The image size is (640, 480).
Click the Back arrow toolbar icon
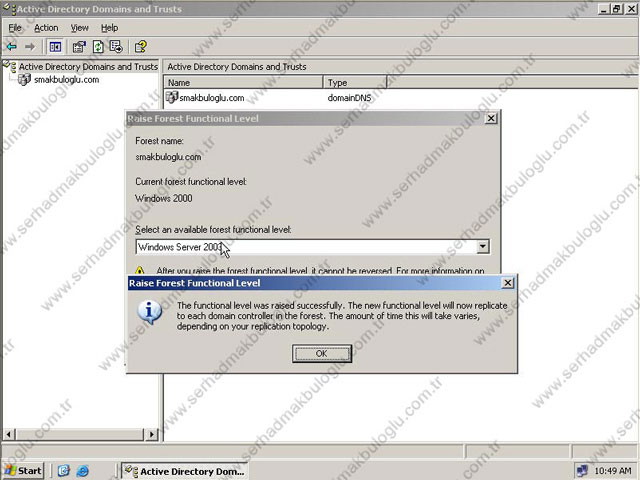click(x=11, y=47)
